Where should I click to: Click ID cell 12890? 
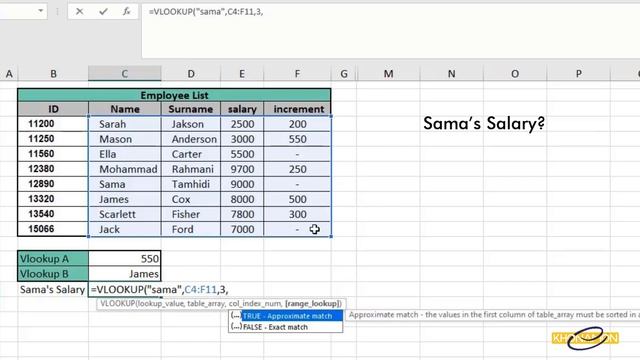click(x=53, y=184)
